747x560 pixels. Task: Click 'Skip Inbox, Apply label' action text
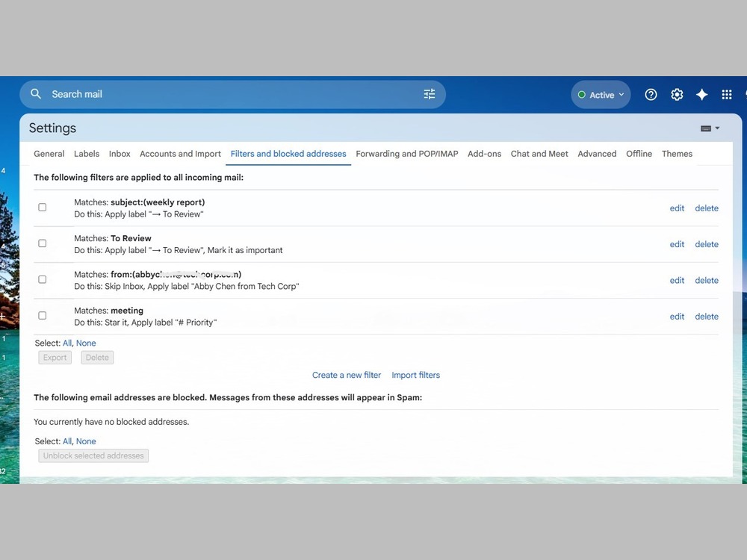[146, 286]
